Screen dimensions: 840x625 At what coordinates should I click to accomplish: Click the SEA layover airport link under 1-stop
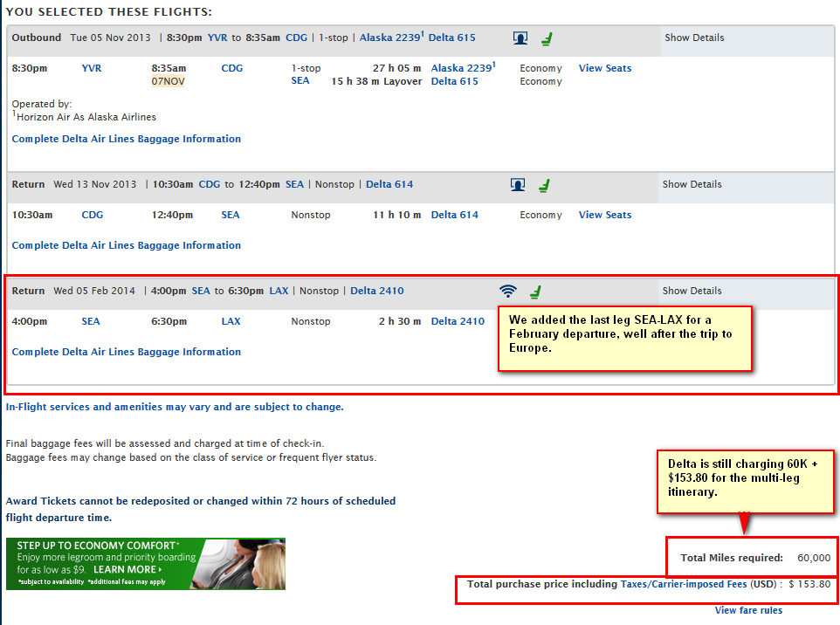[x=300, y=80]
